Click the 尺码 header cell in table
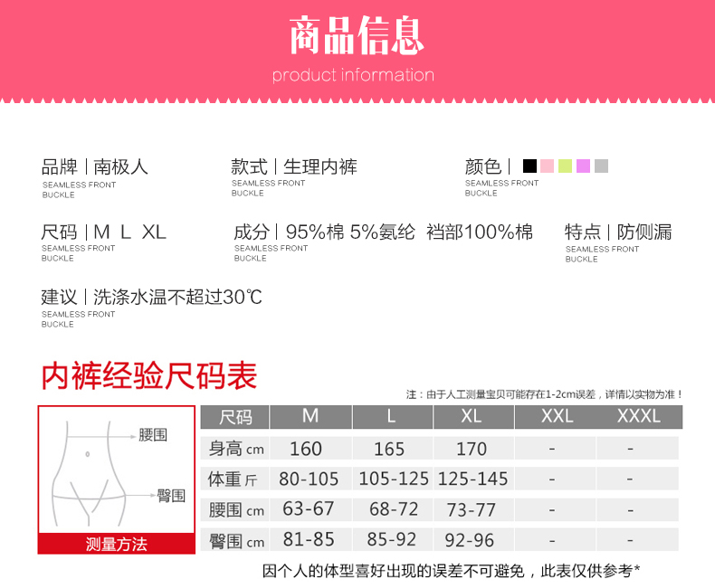Screen dimensions: 715x588 (x=236, y=417)
